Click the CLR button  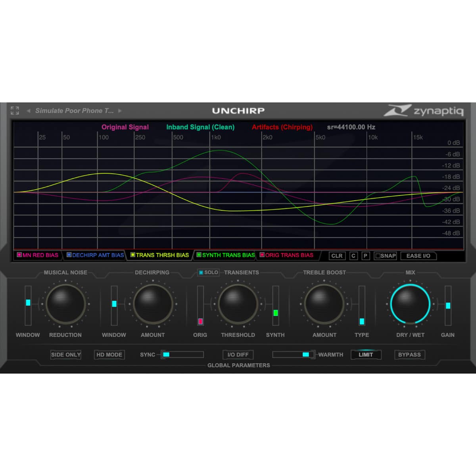(x=337, y=256)
